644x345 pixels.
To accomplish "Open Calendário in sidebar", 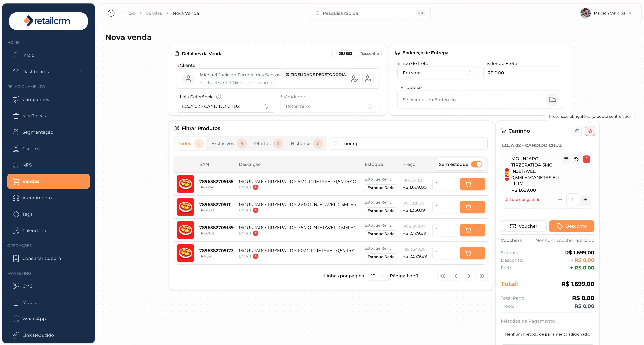I will click(x=48, y=231).
